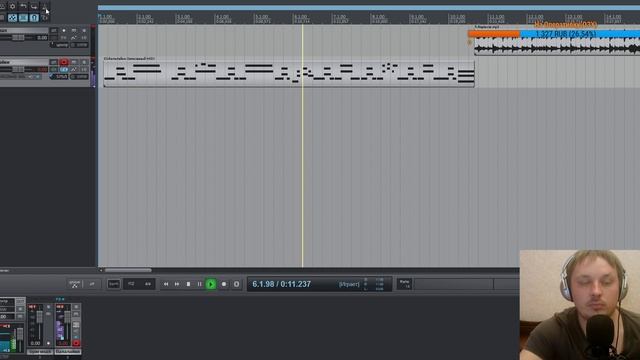The image size is (640, 360).
Task: Click first track 0.00 volume value
Action: pyautogui.click(x=42, y=38)
